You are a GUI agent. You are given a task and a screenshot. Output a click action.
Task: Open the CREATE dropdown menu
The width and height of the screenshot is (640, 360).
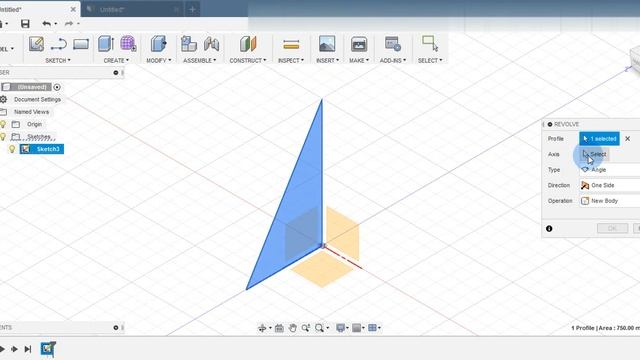click(116, 60)
